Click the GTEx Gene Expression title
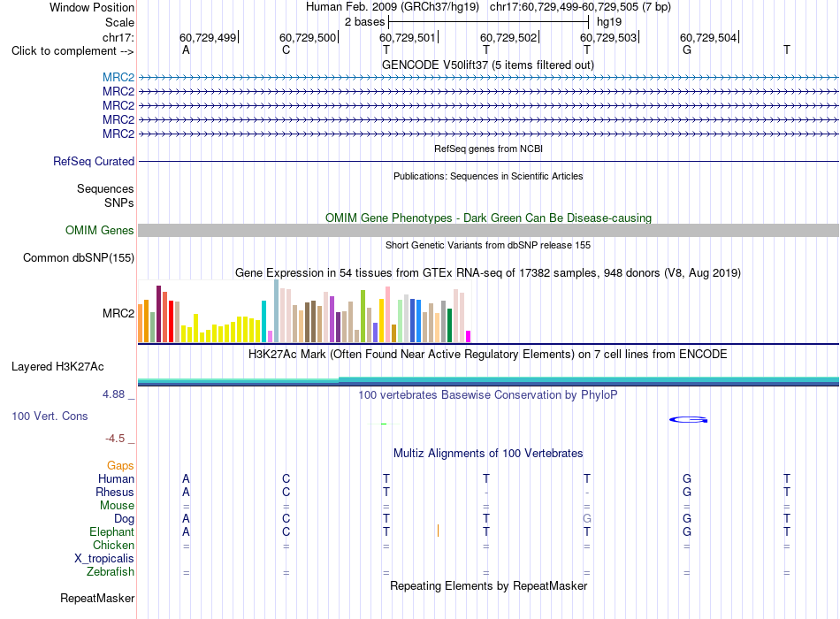840x619 pixels. coord(488,272)
